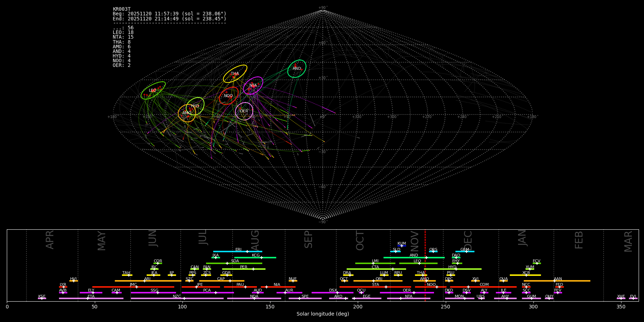
Task: Select the pink NZC shower bar
Action: click(177, 298)
